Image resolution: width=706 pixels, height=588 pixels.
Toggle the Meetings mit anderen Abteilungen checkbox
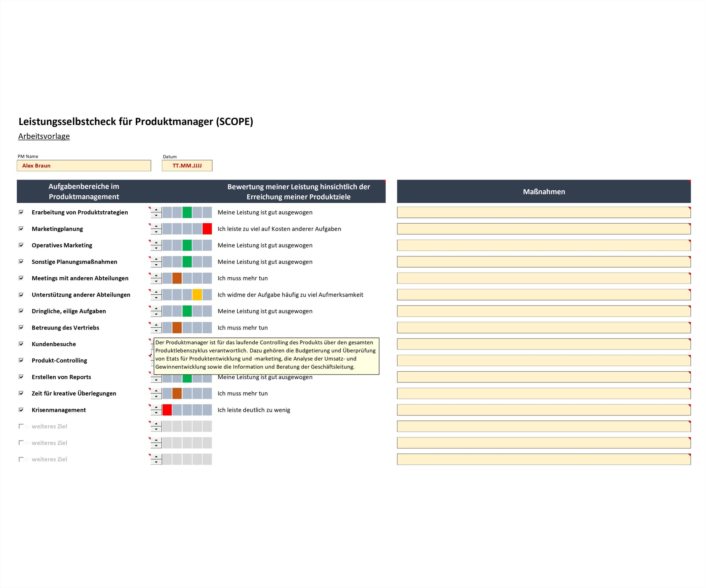click(x=21, y=278)
